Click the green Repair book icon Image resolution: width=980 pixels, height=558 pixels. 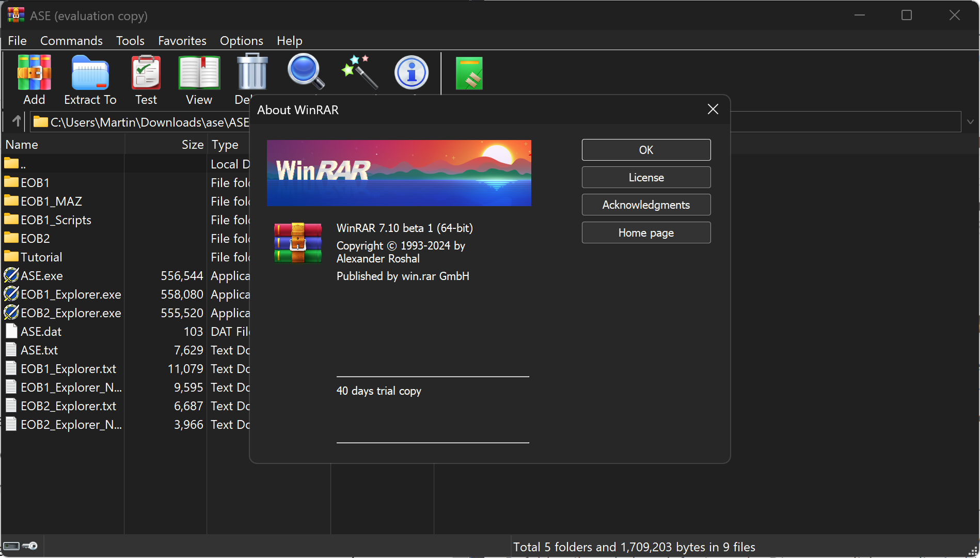(469, 73)
